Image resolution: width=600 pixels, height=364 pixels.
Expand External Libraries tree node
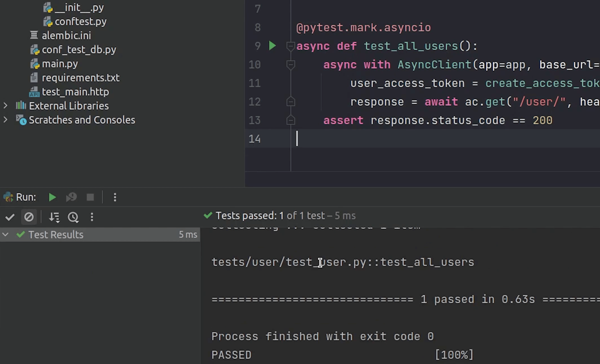pyautogui.click(x=5, y=106)
